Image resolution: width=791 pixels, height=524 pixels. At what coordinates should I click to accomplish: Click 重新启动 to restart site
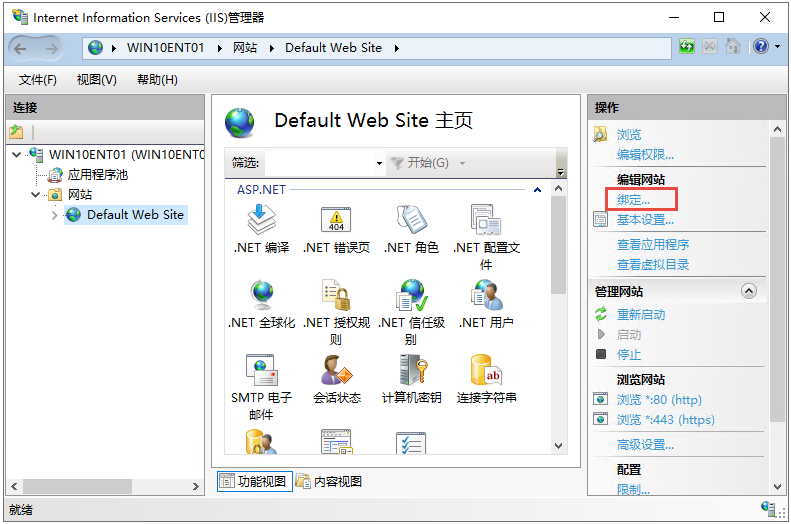(641, 315)
